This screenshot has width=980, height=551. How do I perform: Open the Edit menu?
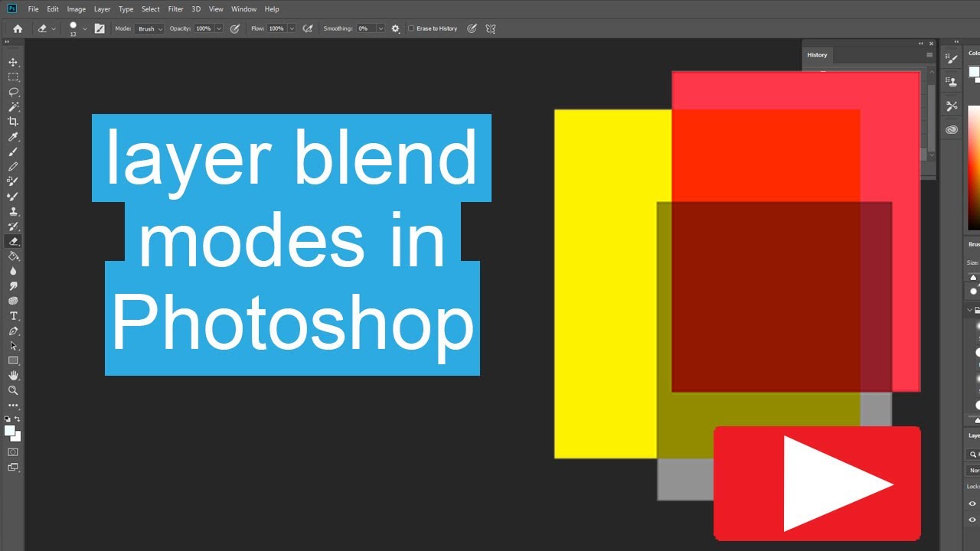[x=53, y=9]
